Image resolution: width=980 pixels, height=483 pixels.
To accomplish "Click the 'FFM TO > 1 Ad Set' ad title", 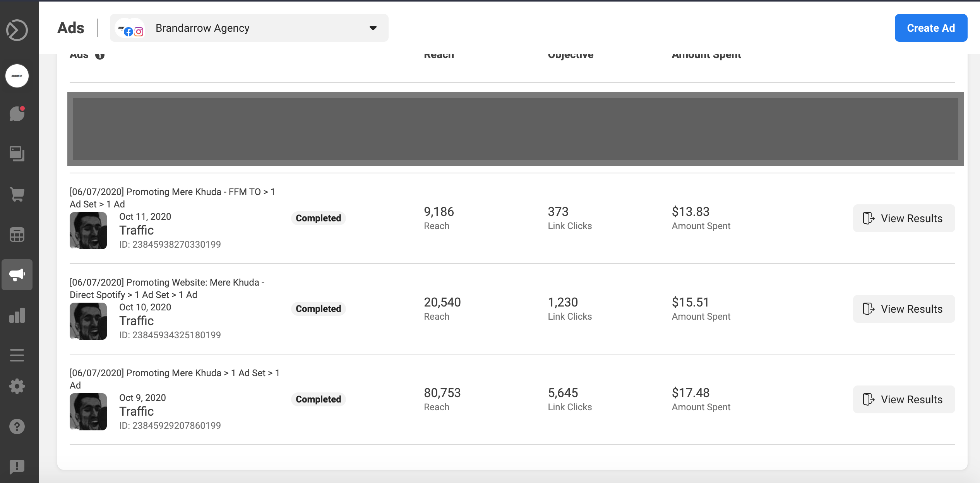I will (x=173, y=198).
